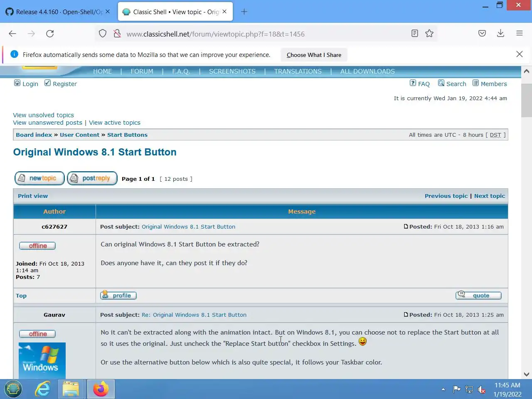Open the Pocket save icon
Viewport: 532px width, 399px height.
point(482,34)
